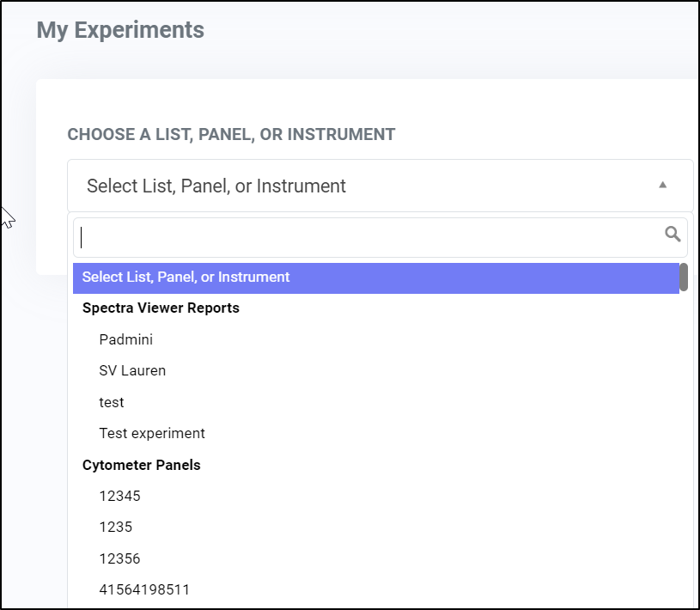Click the Cytometer Panels group header
Image resolution: width=700 pixels, height=610 pixels.
pyautogui.click(x=141, y=465)
